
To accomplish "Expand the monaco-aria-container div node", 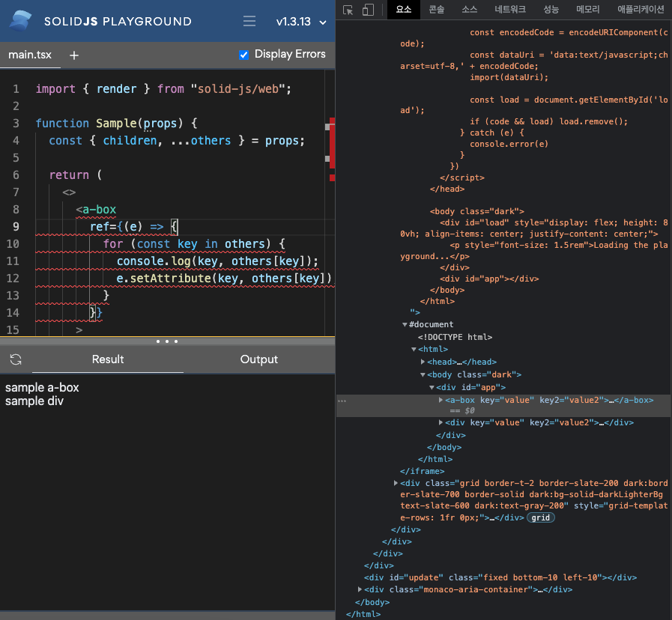I will [x=360, y=589].
